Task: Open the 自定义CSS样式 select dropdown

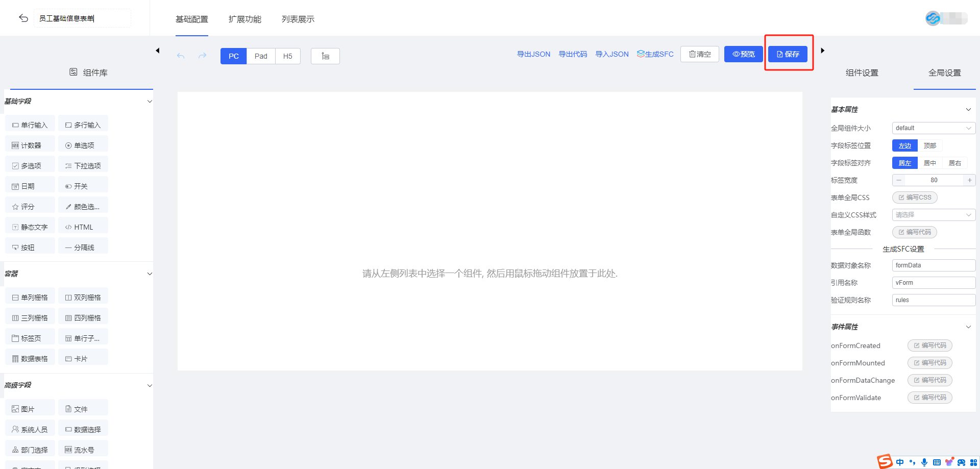Action: (933, 215)
